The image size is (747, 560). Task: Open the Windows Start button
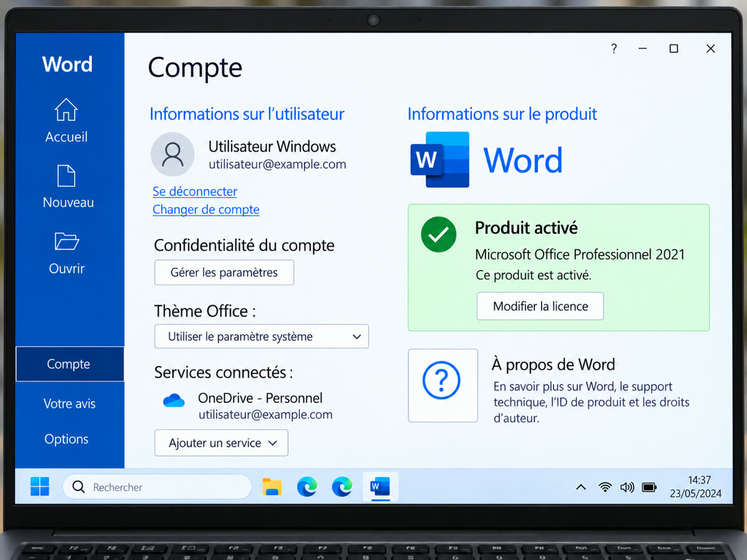tap(40, 487)
